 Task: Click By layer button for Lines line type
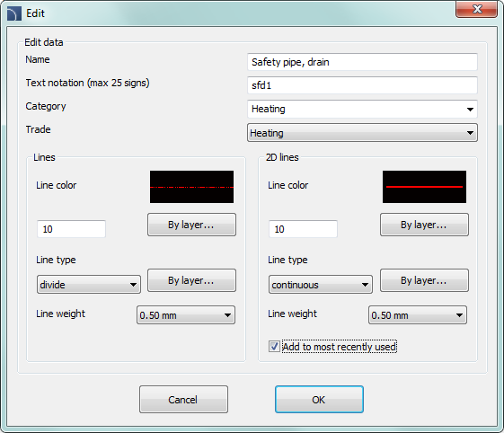coord(191,280)
